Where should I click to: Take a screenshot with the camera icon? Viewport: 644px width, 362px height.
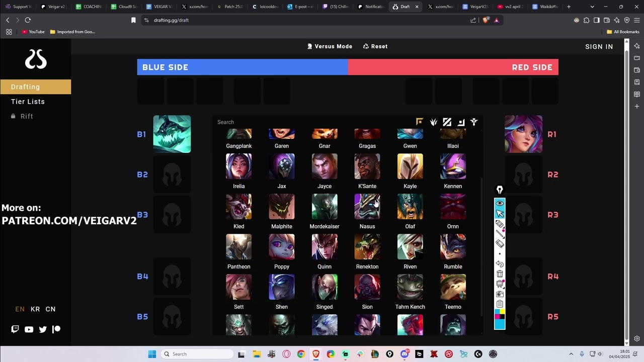[500, 294]
